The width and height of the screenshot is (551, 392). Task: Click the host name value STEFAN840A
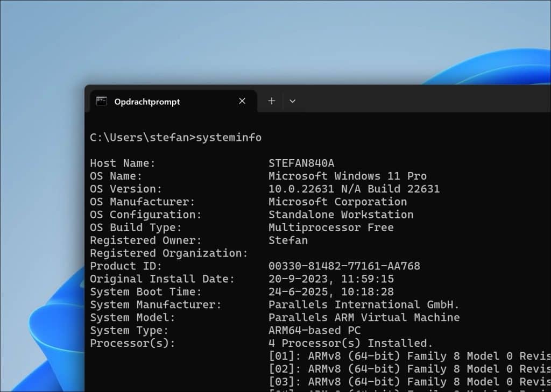point(301,163)
